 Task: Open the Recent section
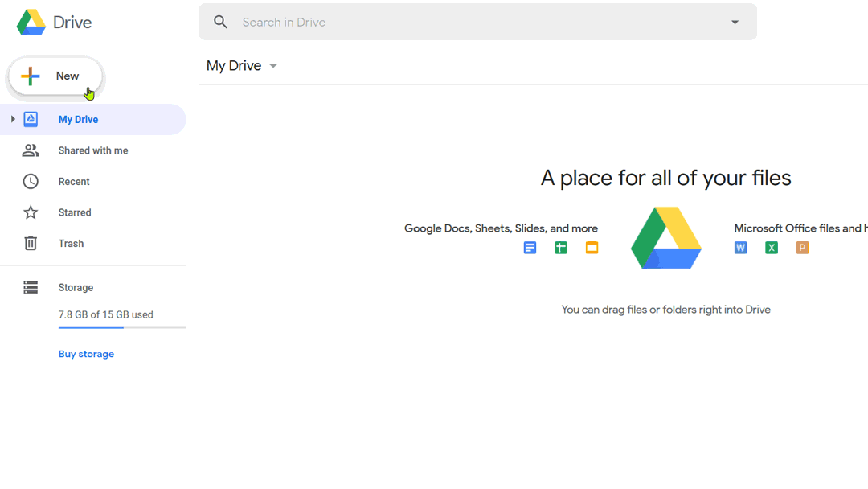tap(74, 181)
